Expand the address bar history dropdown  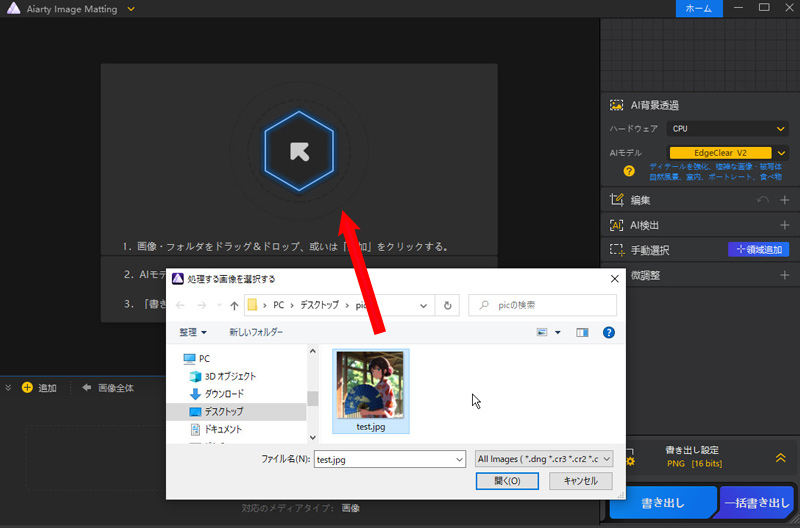click(423, 306)
